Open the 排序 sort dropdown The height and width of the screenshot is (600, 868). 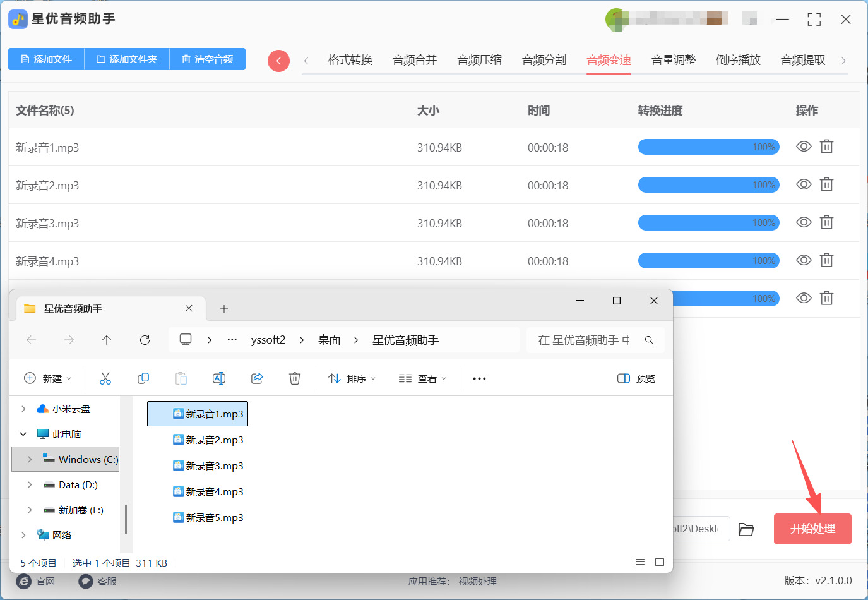click(x=352, y=378)
